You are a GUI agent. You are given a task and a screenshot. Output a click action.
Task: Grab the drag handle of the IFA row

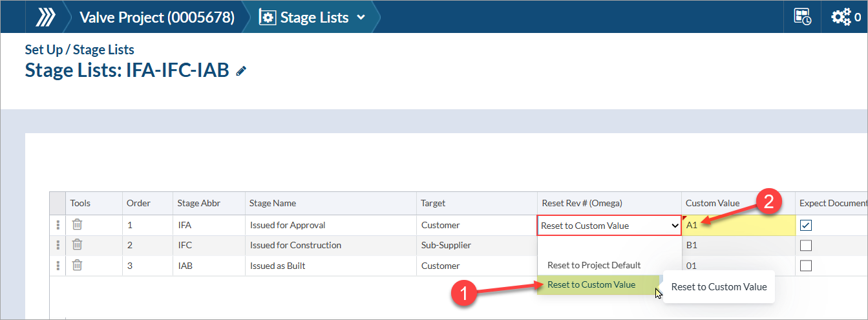point(58,225)
